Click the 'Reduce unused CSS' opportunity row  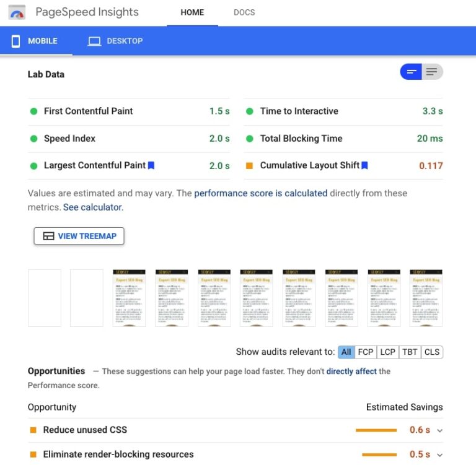(236, 430)
